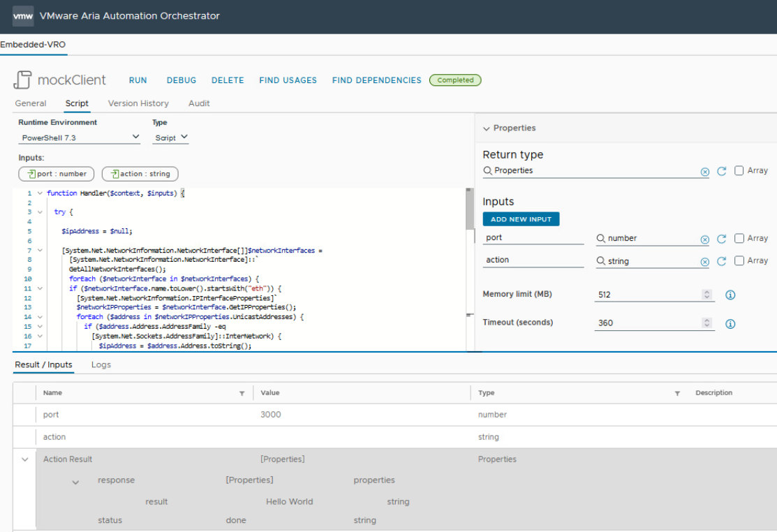The width and height of the screenshot is (777, 532).
Task: Collapse the Properties panel
Action: coord(486,128)
